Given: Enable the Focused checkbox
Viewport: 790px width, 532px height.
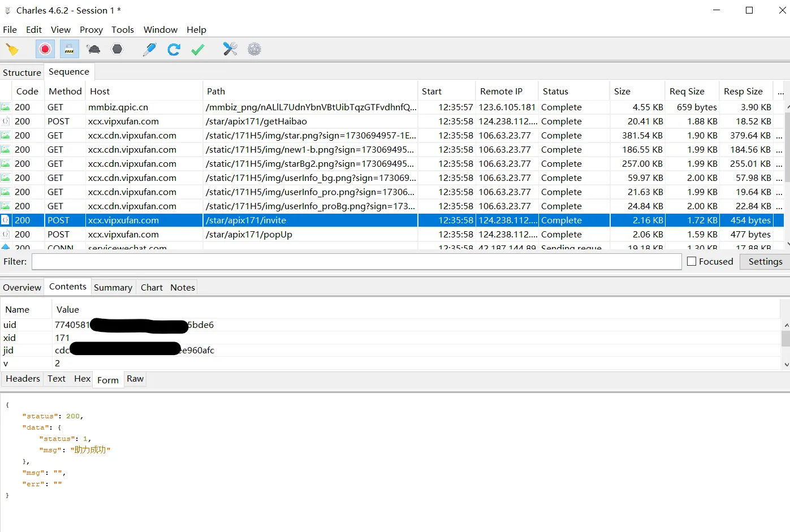Looking at the screenshot, I should pyautogui.click(x=692, y=261).
